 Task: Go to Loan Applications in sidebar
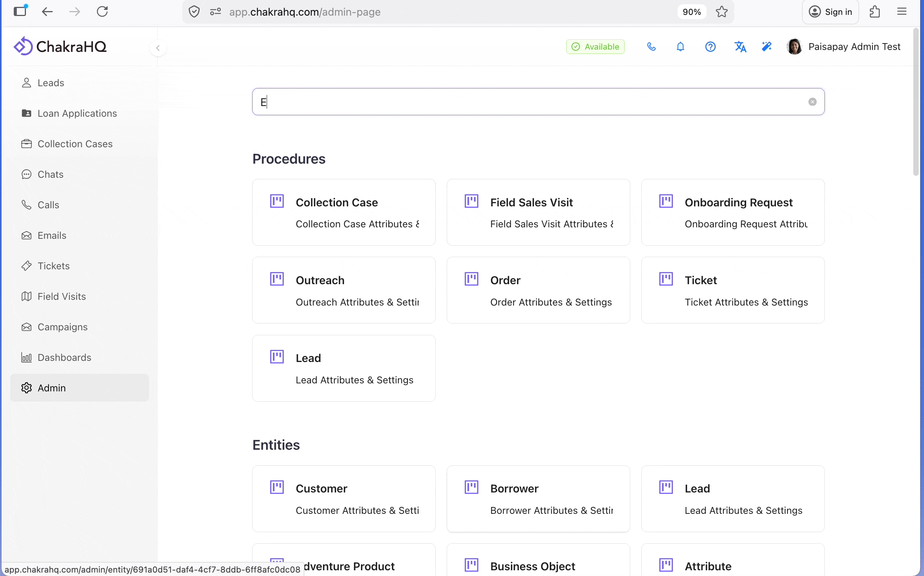pos(77,113)
